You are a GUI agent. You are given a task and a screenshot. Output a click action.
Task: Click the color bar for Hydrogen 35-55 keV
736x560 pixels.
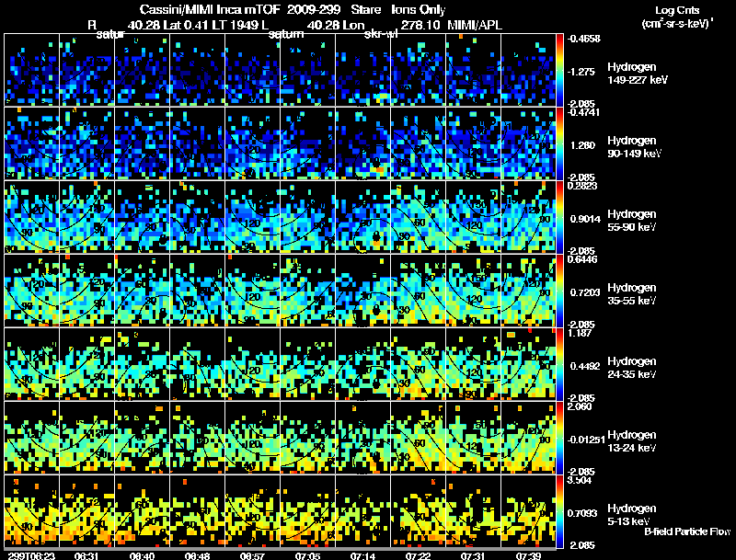pyautogui.click(x=559, y=291)
